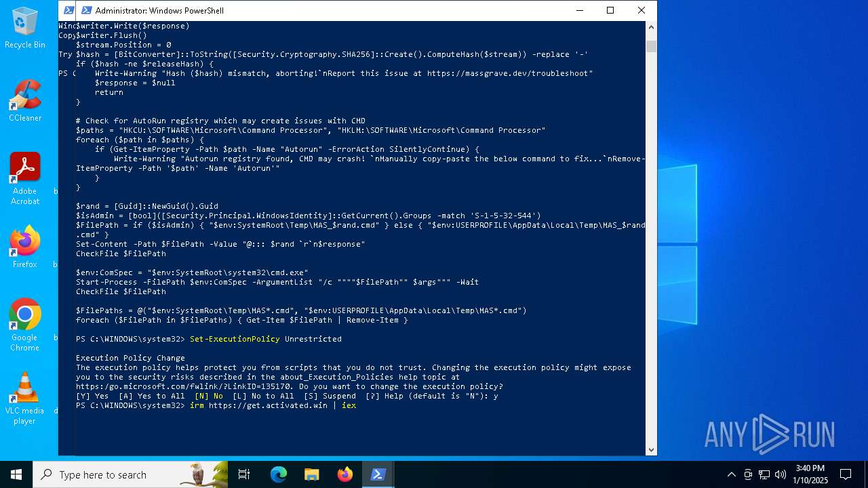Open Firefox from the taskbar
Viewport: 868px width, 488px height.
[345, 474]
